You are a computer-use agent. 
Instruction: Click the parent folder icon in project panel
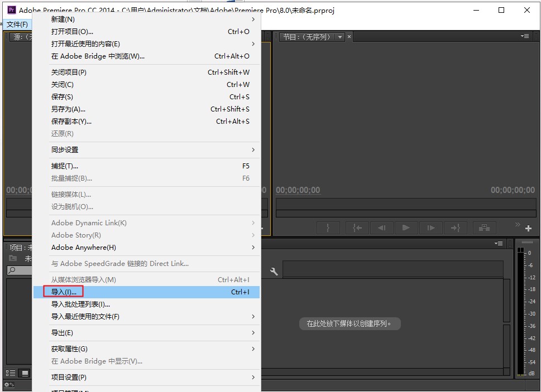coord(13,258)
